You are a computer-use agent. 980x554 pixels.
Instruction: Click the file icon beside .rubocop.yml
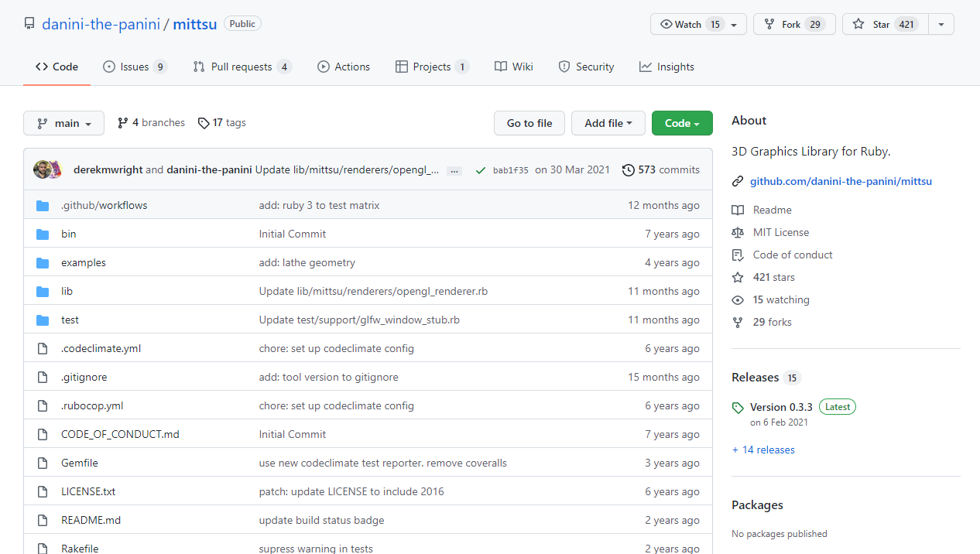pos(43,405)
